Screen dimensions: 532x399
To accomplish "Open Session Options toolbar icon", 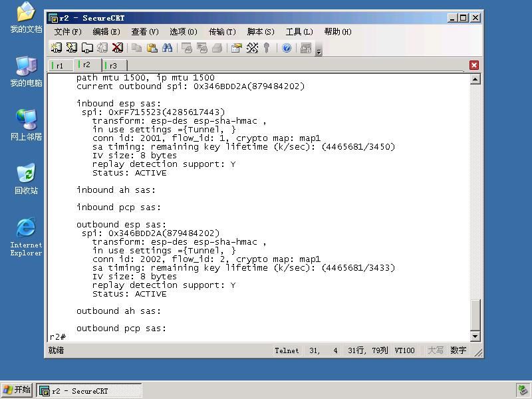I will coord(237,48).
